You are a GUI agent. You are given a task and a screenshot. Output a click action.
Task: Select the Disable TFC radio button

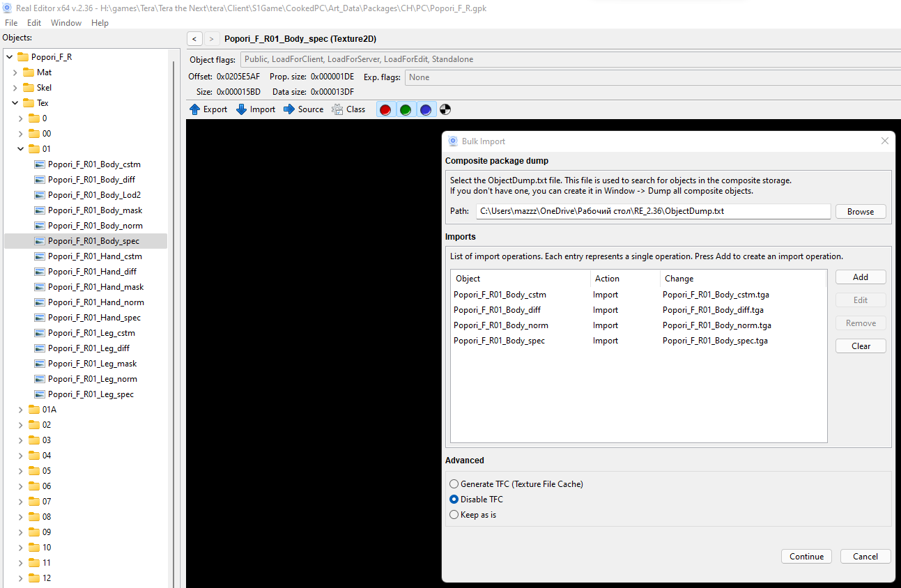tap(454, 500)
